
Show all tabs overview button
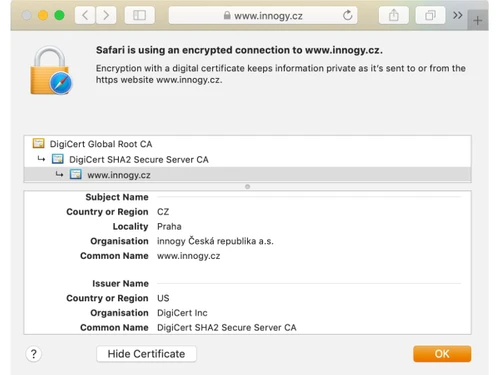click(430, 15)
